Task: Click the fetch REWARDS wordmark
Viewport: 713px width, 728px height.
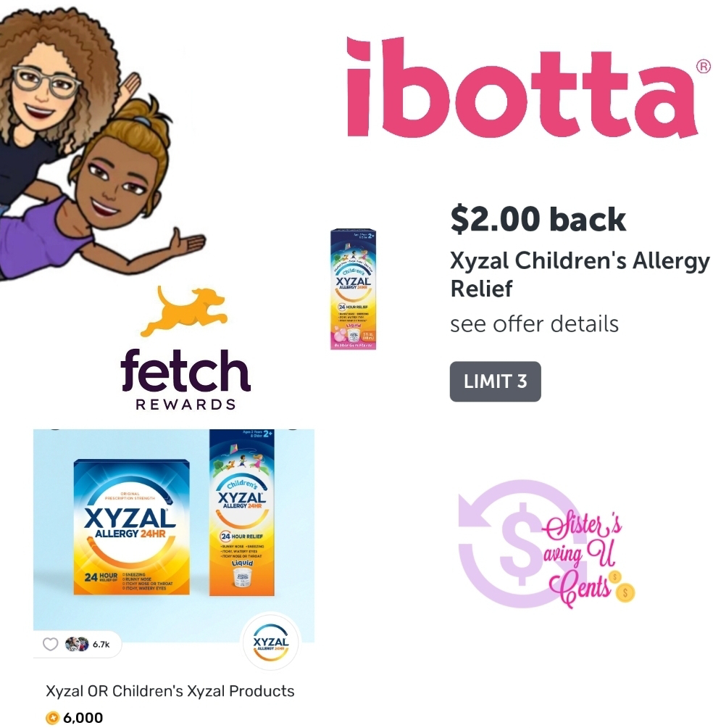Action: pyautogui.click(x=185, y=379)
